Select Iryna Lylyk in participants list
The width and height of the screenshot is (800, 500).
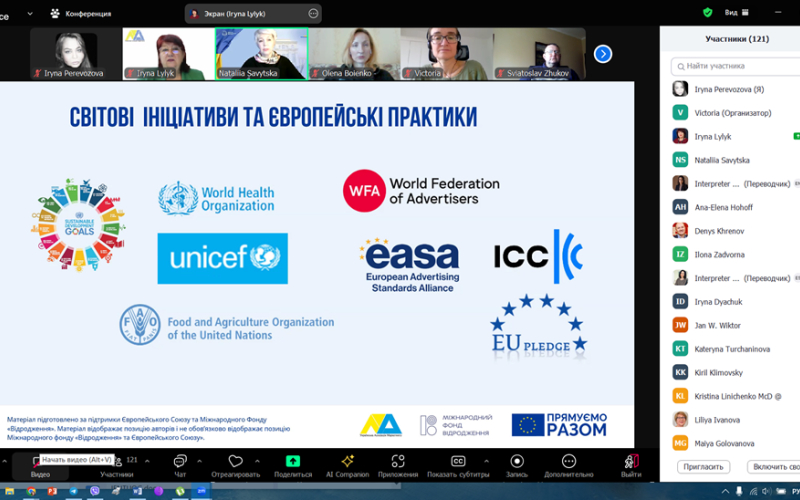click(733, 136)
